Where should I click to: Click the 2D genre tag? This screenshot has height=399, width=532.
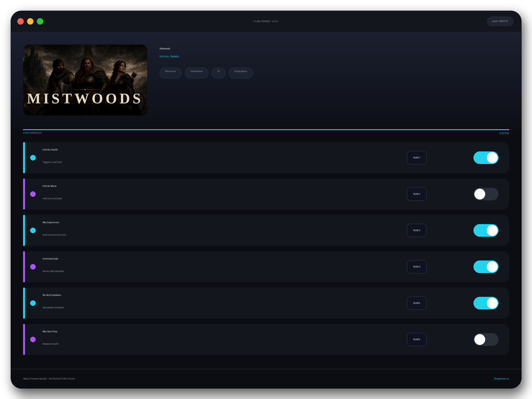(x=218, y=73)
